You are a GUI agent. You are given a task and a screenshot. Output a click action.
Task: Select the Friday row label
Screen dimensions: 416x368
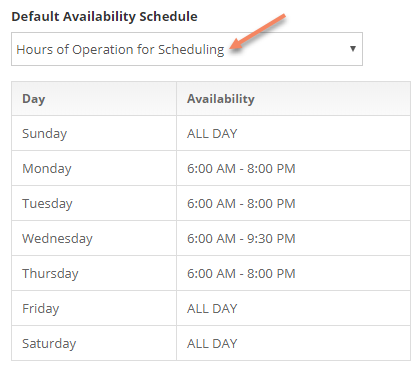(41, 309)
